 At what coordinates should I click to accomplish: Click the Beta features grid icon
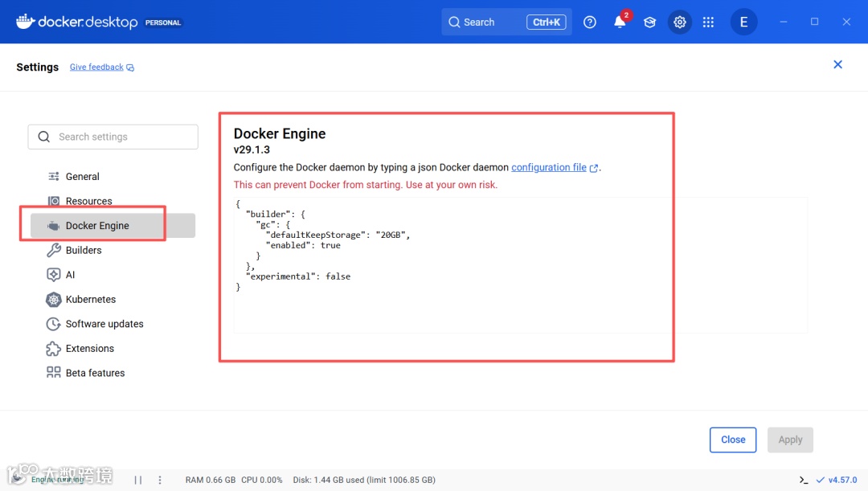[54, 373]
